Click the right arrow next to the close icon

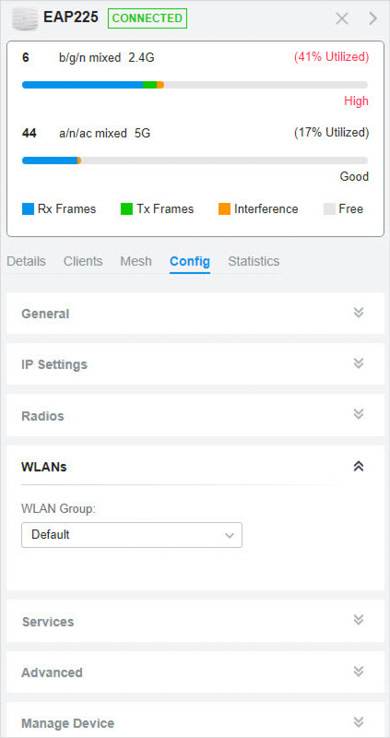pos(373,19)
